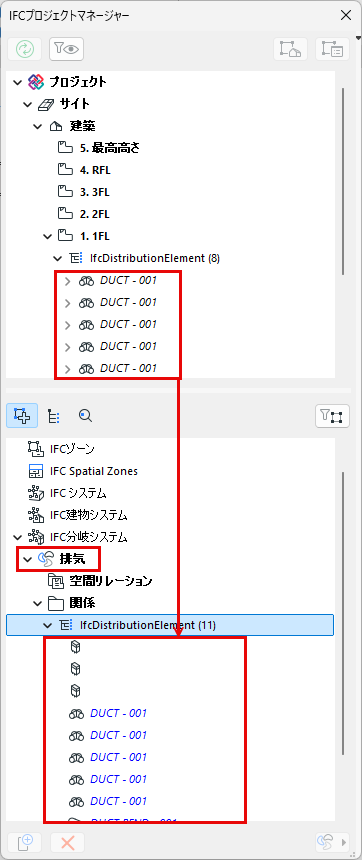Select the プロジェクト row's colorful logo icon
Image resolution: width=362 pixels, height=860 pixels.
pyautogui.click(x=36, y=82)
